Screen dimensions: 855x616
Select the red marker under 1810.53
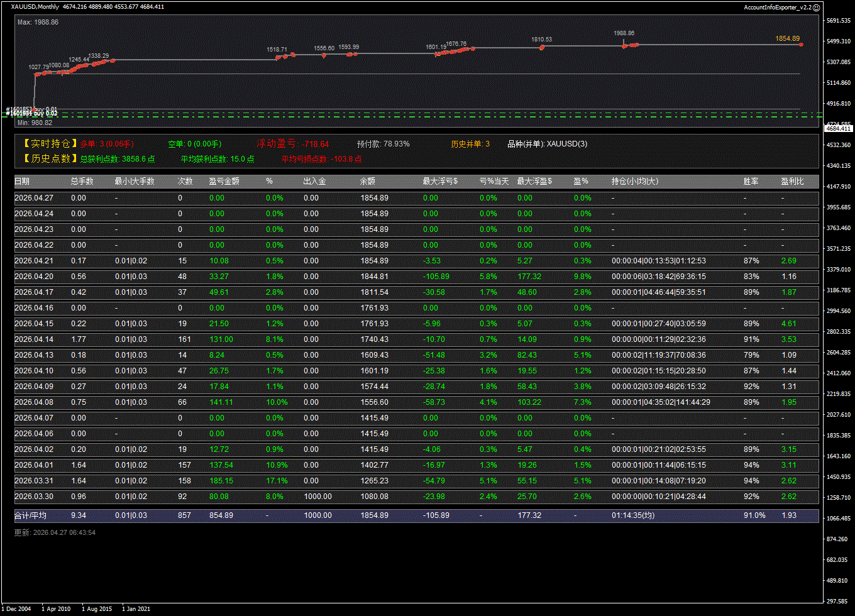click(x=541, y=48)
